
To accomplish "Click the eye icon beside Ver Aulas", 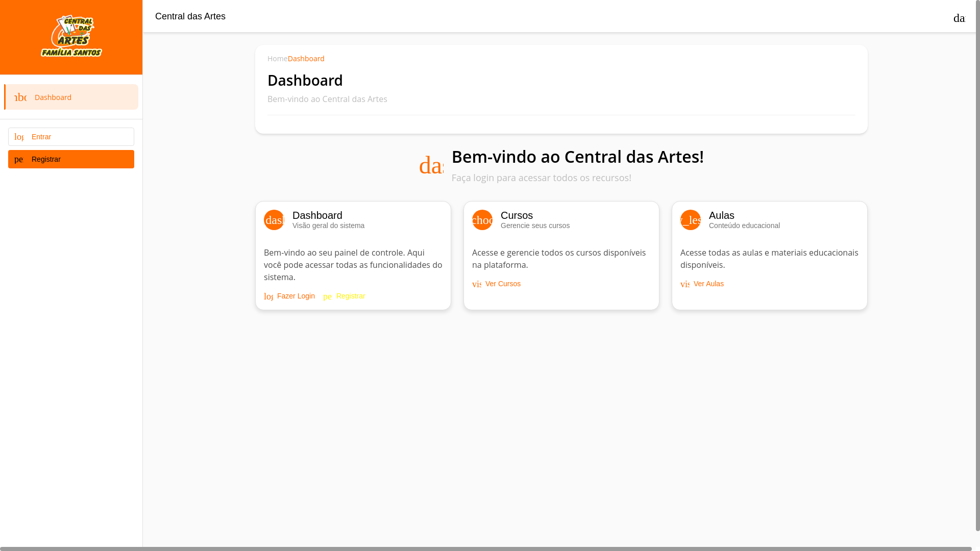I will click(x=685, y=284).
